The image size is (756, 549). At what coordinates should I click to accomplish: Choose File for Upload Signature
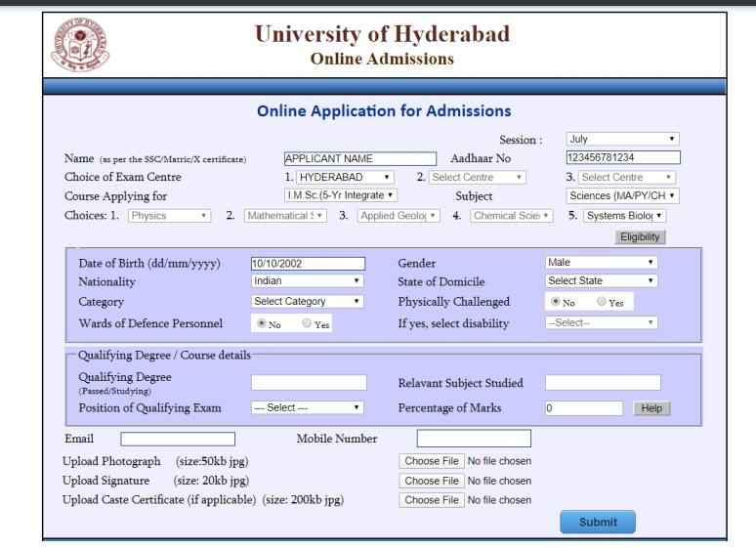431,481
